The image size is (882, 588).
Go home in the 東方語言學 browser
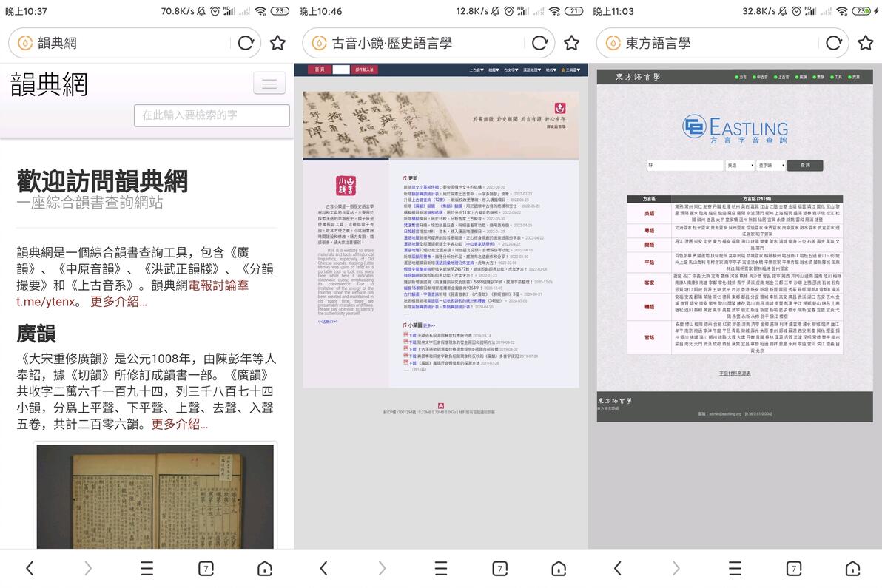(852, 568)
